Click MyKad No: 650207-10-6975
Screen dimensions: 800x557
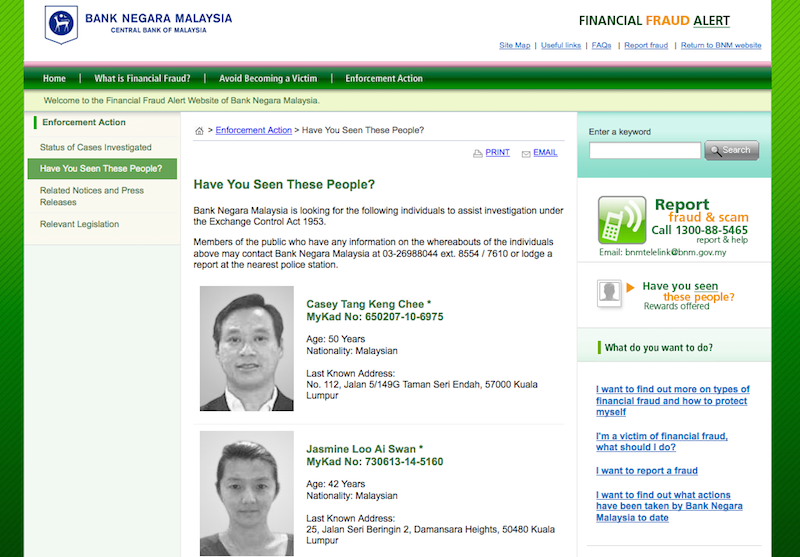[x=374, y=317]
